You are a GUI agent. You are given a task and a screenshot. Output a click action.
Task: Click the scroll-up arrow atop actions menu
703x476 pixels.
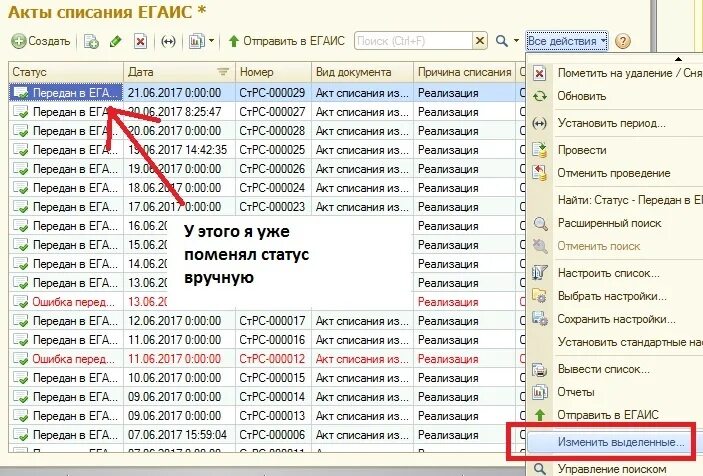[x=678, y=59]
